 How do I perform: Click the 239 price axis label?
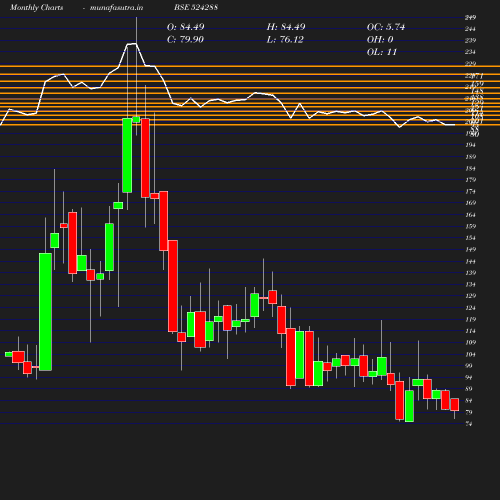click(x=470, y=40)
